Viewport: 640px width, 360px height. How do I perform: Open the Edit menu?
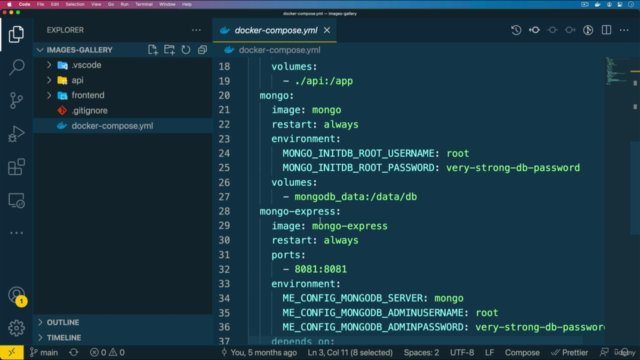[55, 4]
